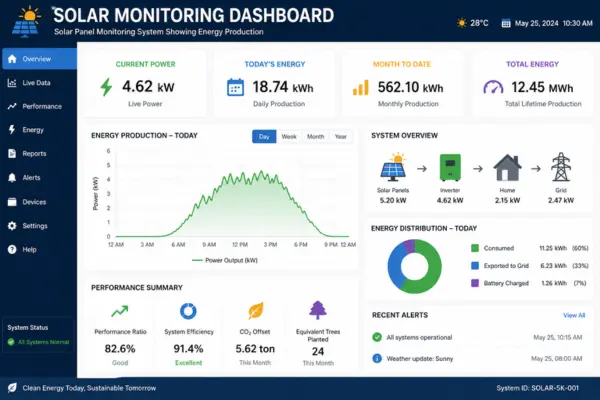Click the 5.62 ton CO₂ offset value
This screenshot has width=600, height=400.
click(255, 349)
